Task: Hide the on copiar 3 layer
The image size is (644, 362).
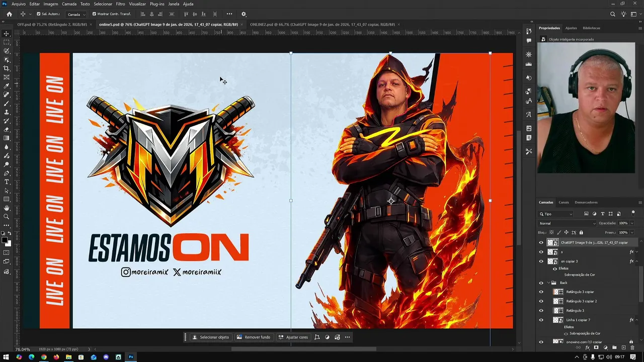Action: pos(541,261)
